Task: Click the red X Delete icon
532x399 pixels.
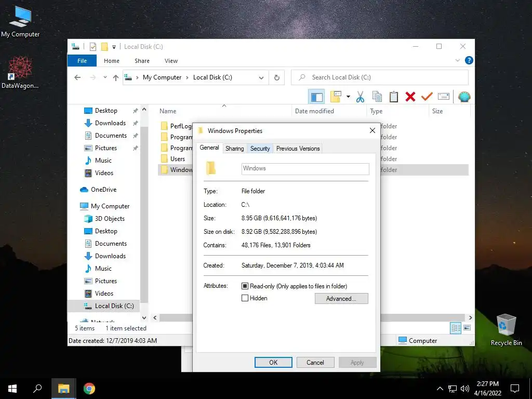Action: click(410, 97)
